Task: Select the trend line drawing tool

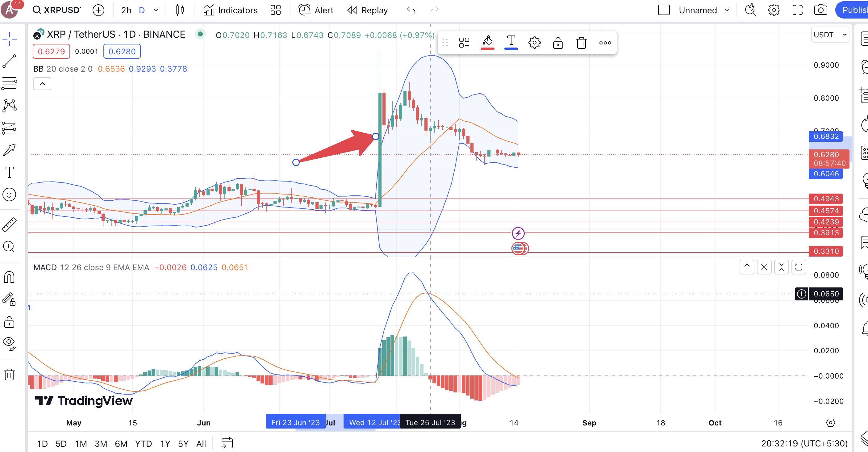Action: click(x=10, y=61)
